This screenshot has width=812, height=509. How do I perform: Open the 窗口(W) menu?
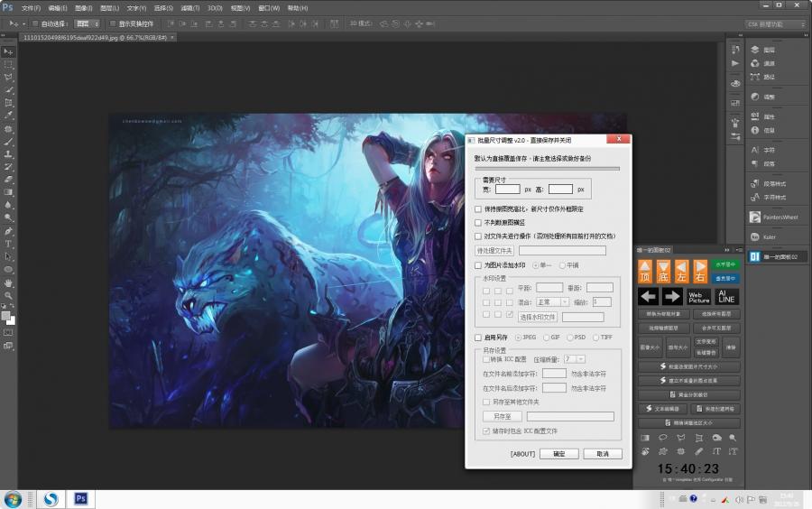pos(269,8)
